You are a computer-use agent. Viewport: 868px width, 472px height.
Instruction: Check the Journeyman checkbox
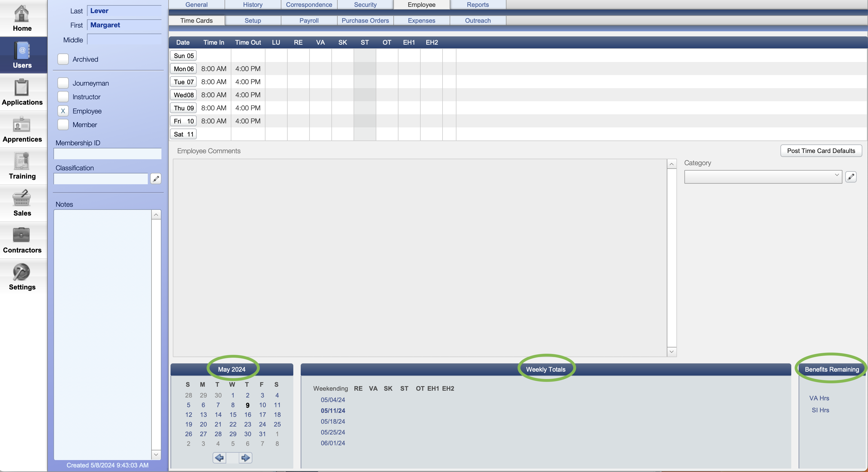click(x=63, y=83)
